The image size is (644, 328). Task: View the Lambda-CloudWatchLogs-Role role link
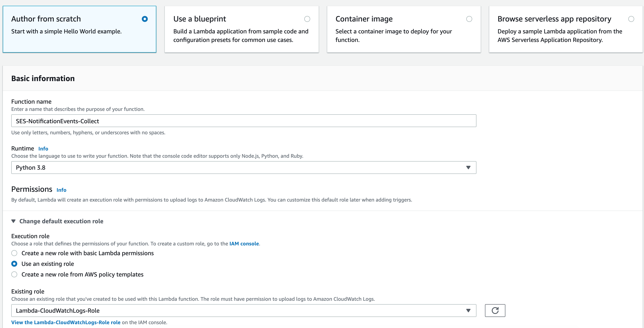(x=66, y=322)
